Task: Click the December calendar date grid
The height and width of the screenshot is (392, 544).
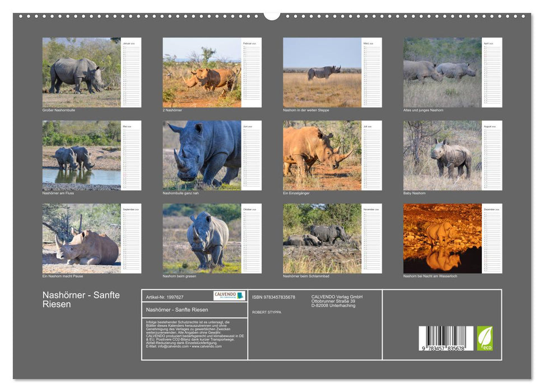Action: [492, 241]
